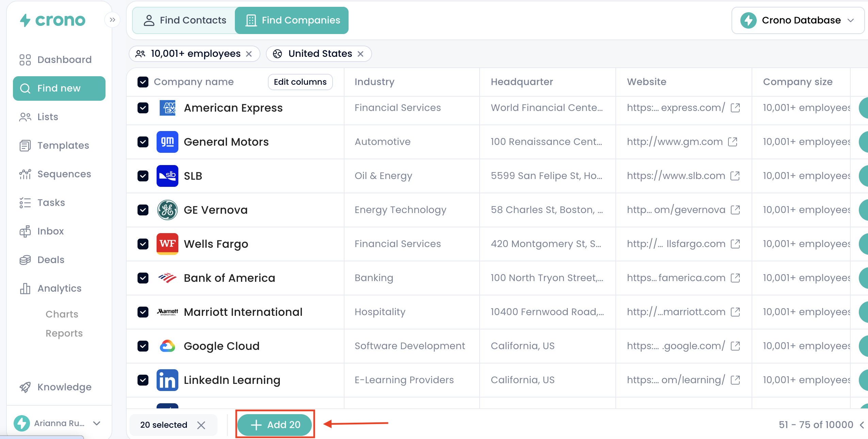Switch to the Find Contacts tab
The width and height of the screenshot is (868, 439).
point(184,20)
